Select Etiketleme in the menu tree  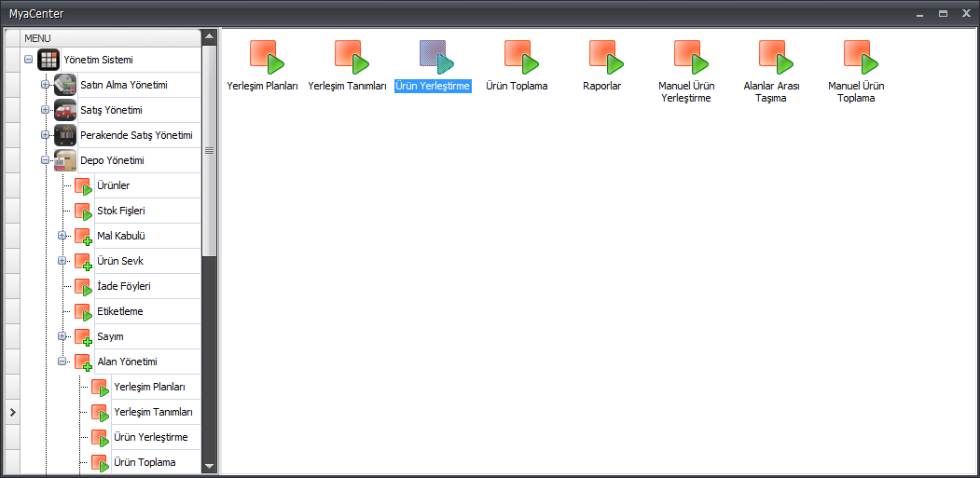click(x=120, y=311)
